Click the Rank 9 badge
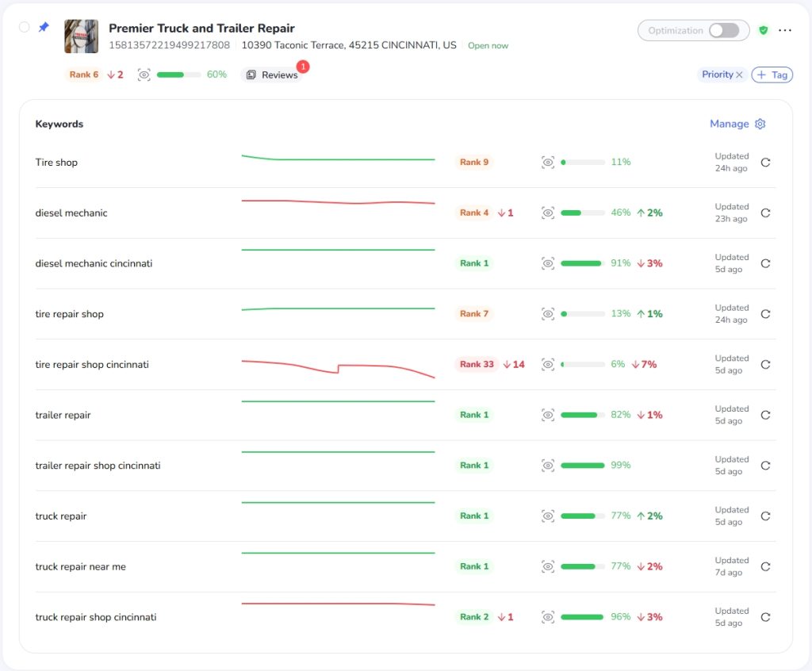 pyautogui.click(x=474, y=162)
